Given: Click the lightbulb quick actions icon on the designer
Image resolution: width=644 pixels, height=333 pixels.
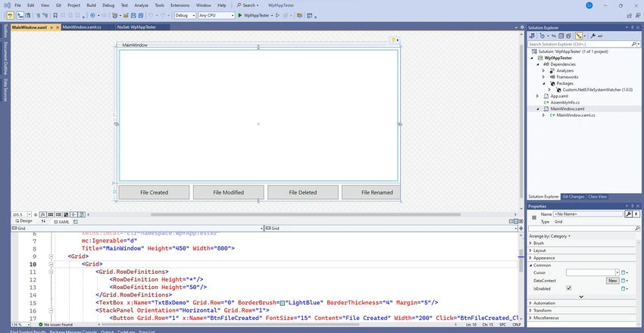Looking at the screenshot, I should [393, 40].
